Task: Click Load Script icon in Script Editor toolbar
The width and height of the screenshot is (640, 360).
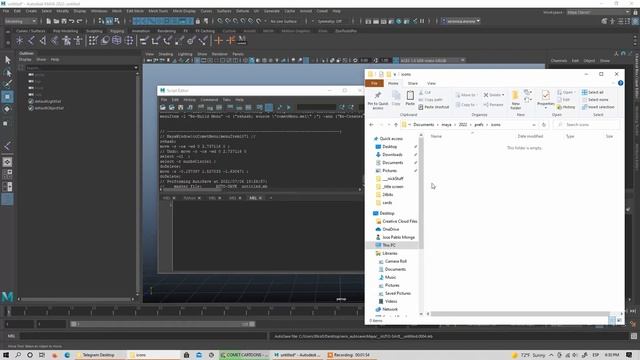Action: point(163,107)
